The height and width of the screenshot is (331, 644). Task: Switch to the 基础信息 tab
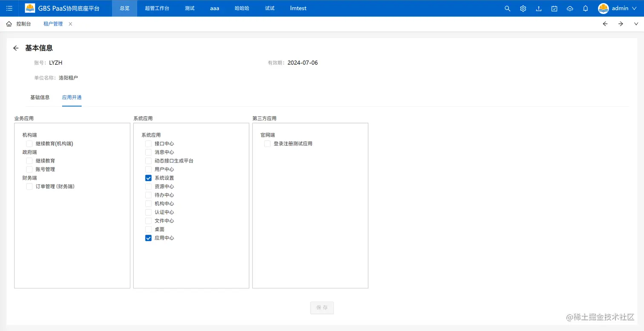coord(40,98)
